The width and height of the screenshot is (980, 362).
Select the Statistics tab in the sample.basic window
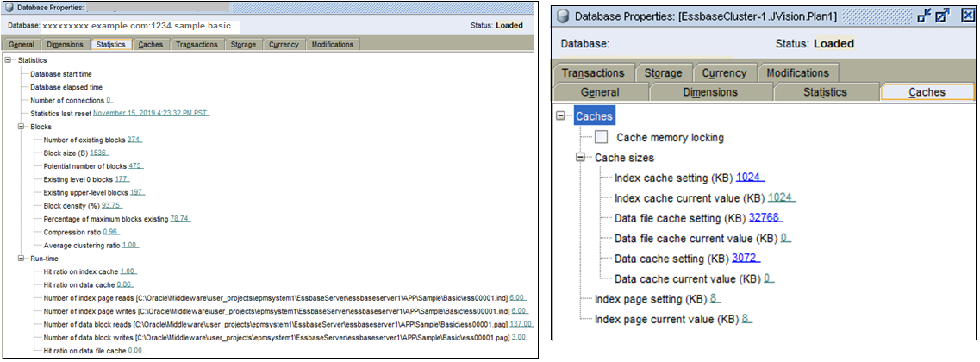click(111, 45)
